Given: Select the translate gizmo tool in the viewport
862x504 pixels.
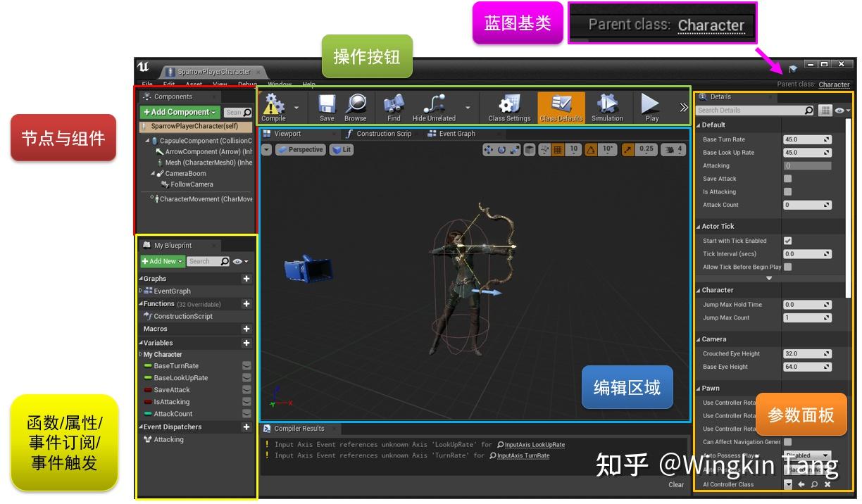Looking at the screenshot, I should point(489,149).
